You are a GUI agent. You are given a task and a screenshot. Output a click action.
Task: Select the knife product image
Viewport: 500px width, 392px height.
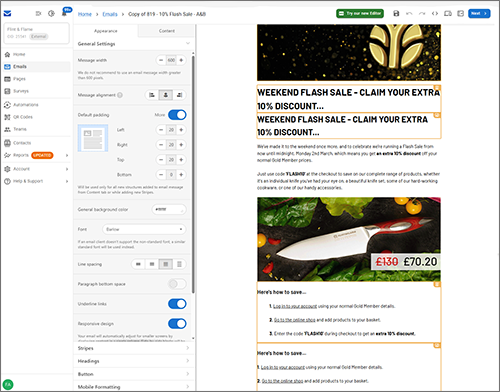tap(349, 239)
